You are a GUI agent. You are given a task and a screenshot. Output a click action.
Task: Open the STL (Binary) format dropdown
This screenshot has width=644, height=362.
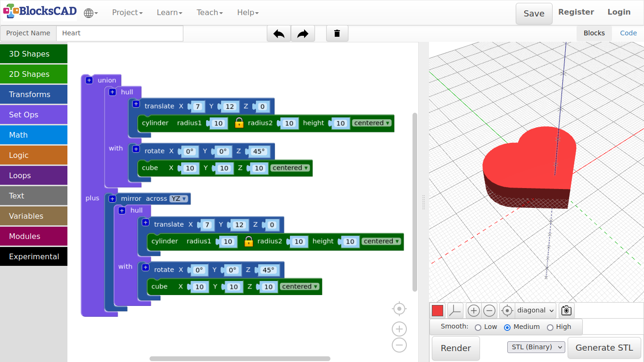click(536, 347)
